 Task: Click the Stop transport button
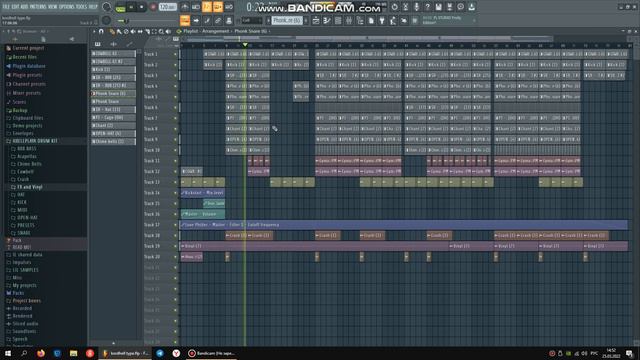click(142, 7)
